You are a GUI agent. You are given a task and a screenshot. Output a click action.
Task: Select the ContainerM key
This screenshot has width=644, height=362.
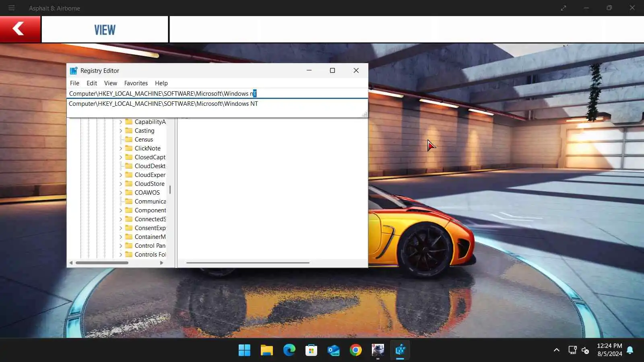[x=150, y=237]
